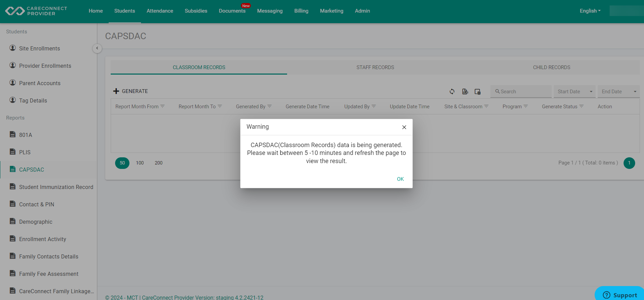Set page size to 200
The height and width of the screenshot is (300, 644).
[159, 163]
